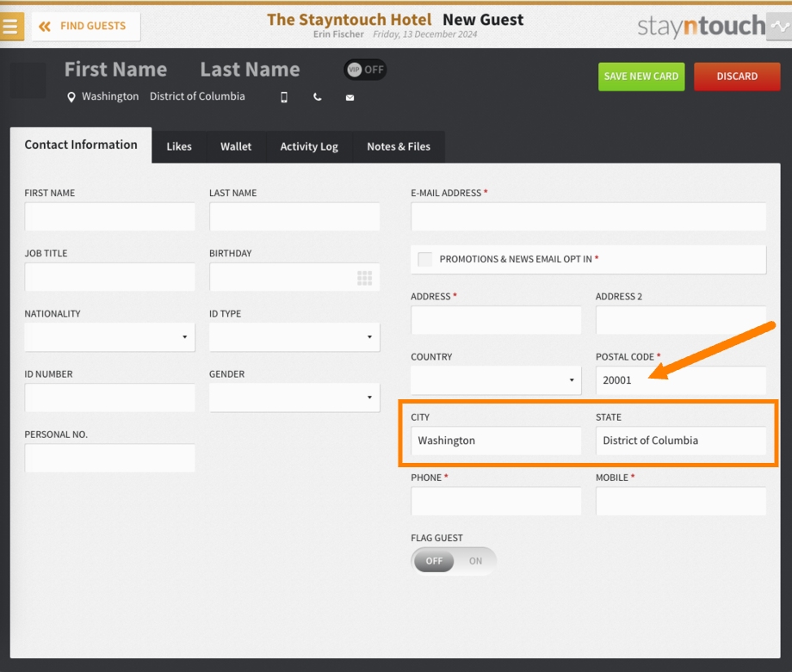This screenshot has height=672, width=792.
Task: Discard the new guest card
Action: click(x=737, y=77)
